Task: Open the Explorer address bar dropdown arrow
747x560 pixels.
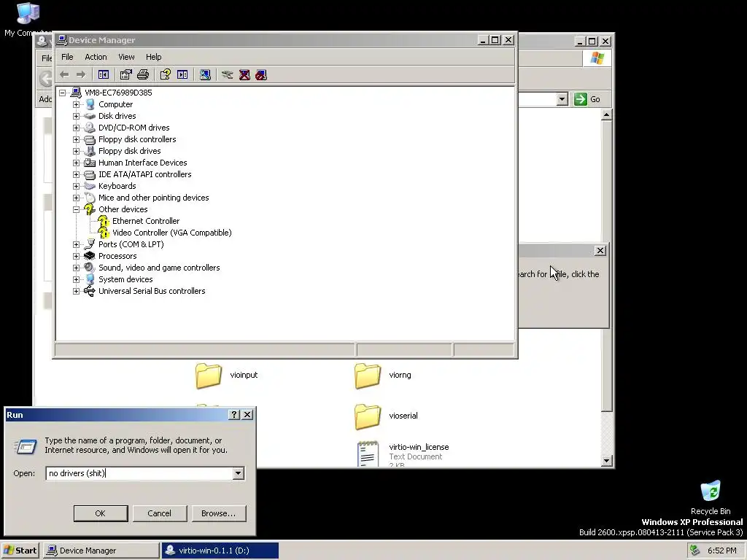Action: tap(562, 99)
